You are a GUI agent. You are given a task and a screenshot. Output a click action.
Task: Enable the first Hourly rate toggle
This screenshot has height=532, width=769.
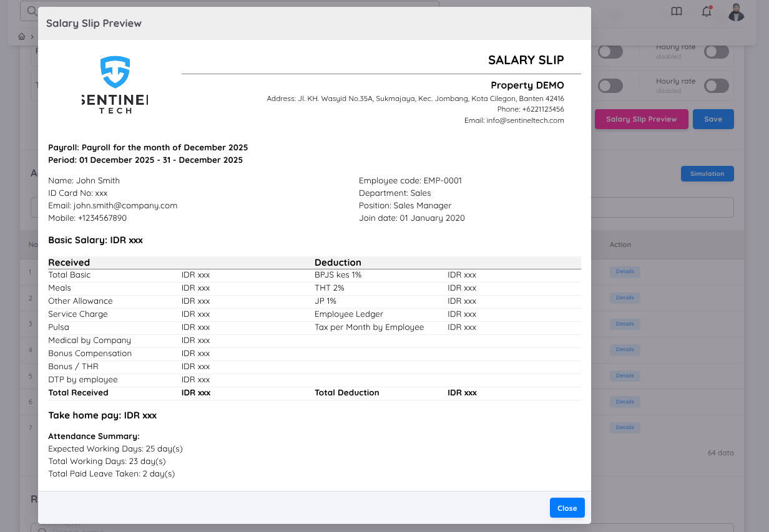coord(716,52)
